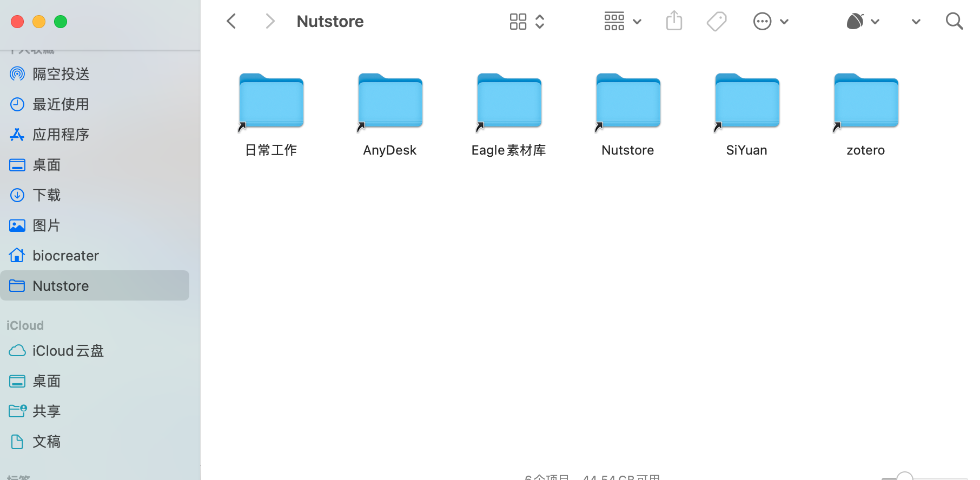
Task: Close the Finder window red button
Action: point(17,22)
